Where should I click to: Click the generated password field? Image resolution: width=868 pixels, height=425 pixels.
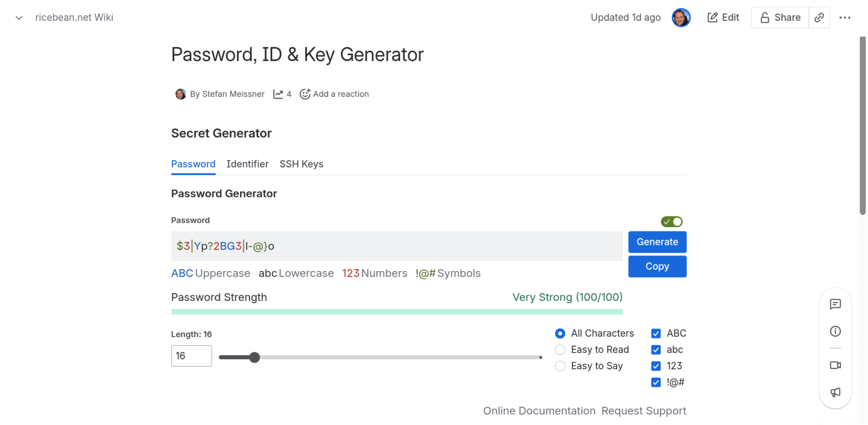click(x=397, y=246)
